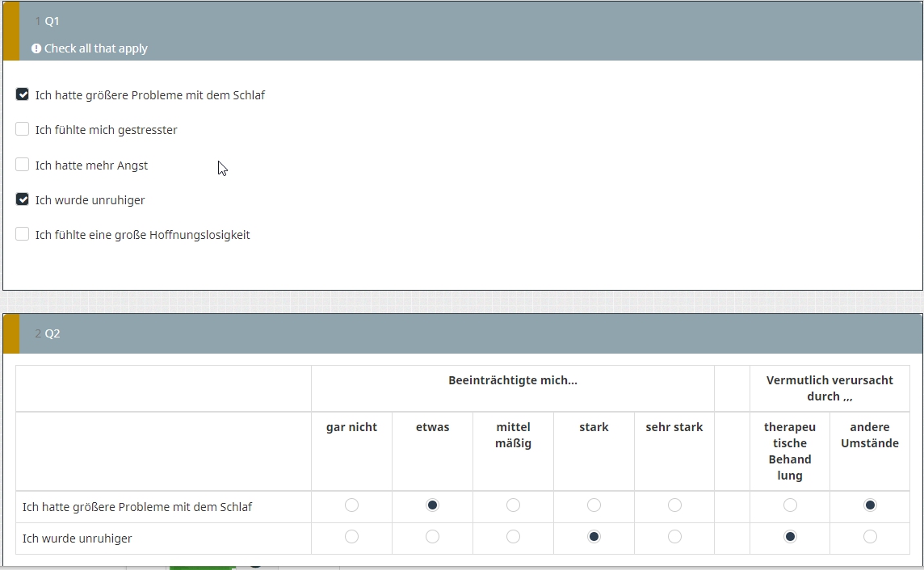This screenshot has width=924, height=570.
Task: Mark 'therapeutische Behandlung' for the Schlaf problem row
Action: point(790,505)
